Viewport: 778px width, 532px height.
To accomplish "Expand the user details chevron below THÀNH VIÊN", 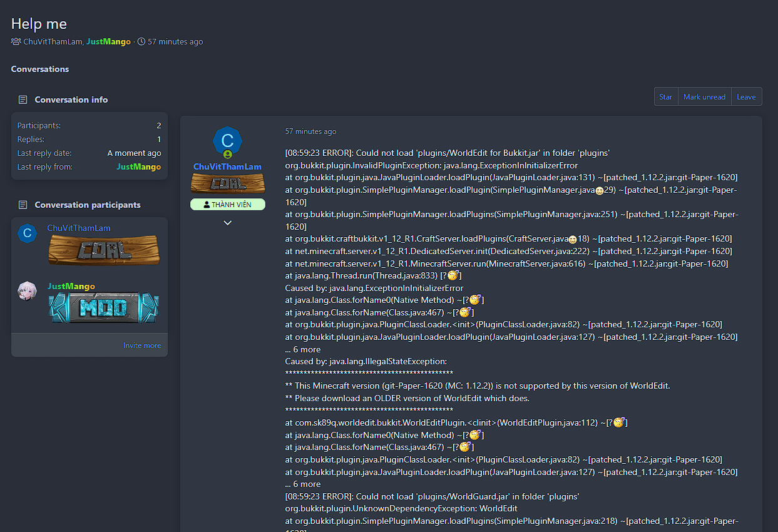I will [227, 223].
